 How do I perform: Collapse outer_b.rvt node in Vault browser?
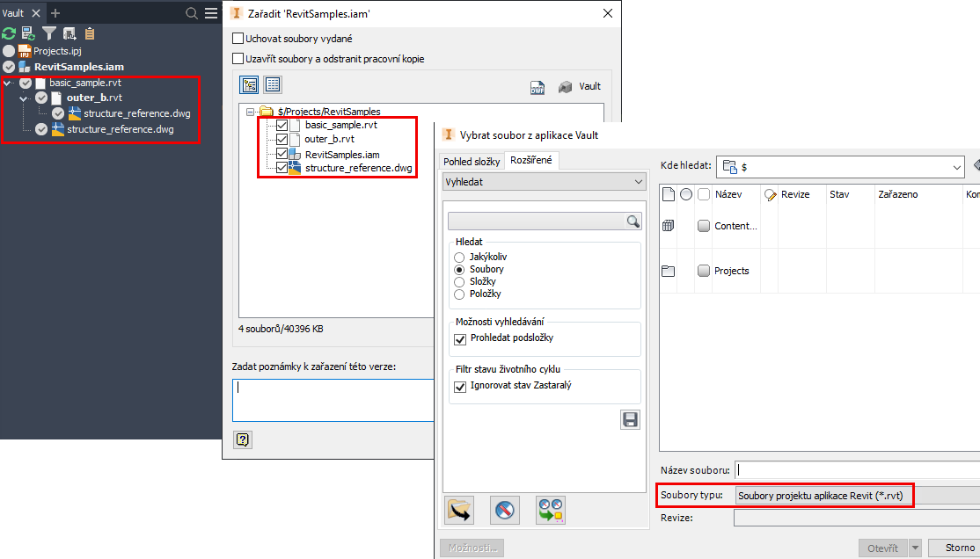pyautogui.click(x=23, y=98)
